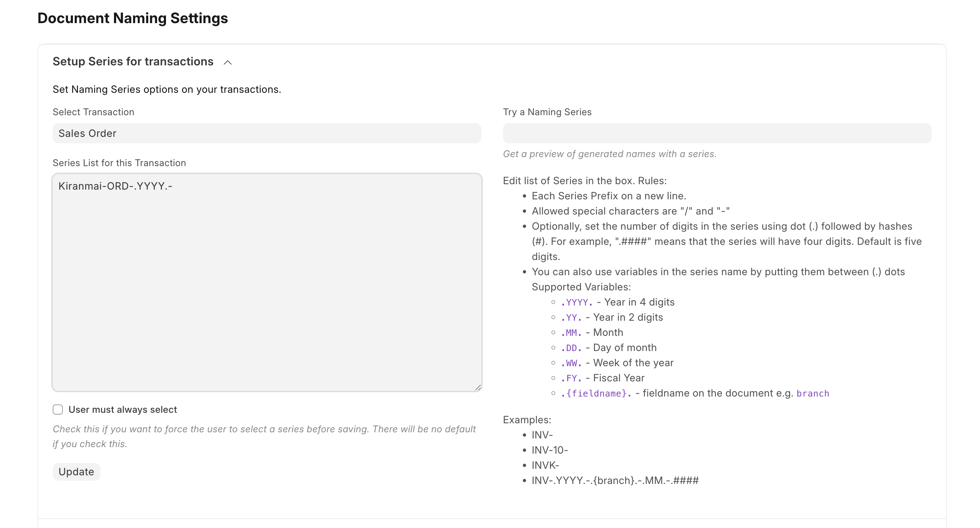Click the purple branch example text
Image resolution: width=980 pixels, height=528 pixels.
point(813,394)
